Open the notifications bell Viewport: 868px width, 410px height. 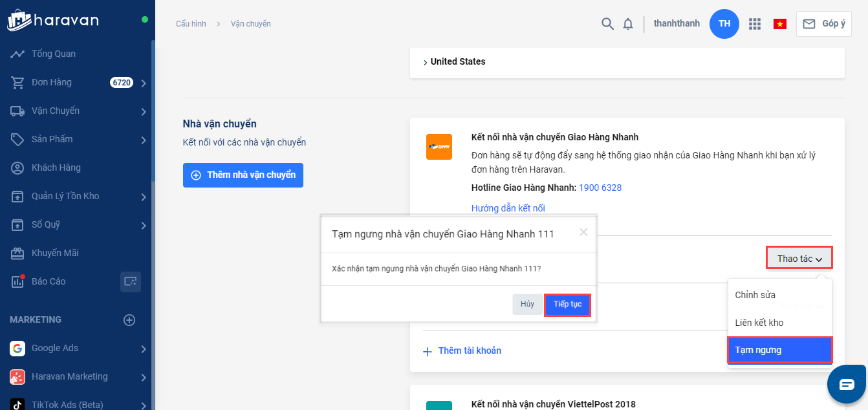pos(627,24)
